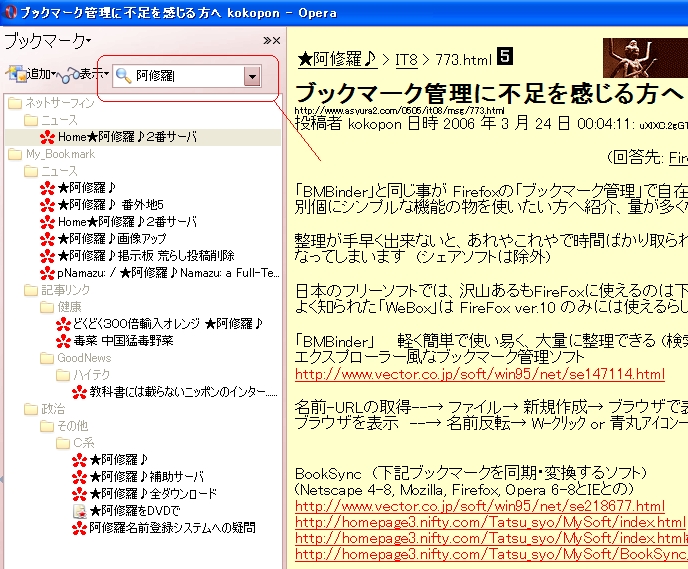Click the 773.html breadcrumb text
Image resolution: width=688 pixels, height=569 pixels.
(464, 59)
